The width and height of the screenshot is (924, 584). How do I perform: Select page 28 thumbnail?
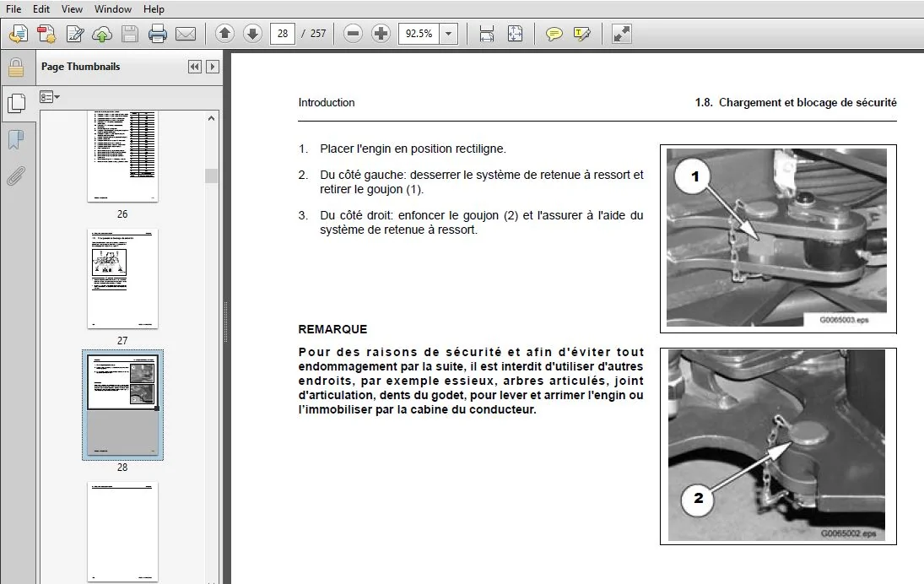(122, 404)
